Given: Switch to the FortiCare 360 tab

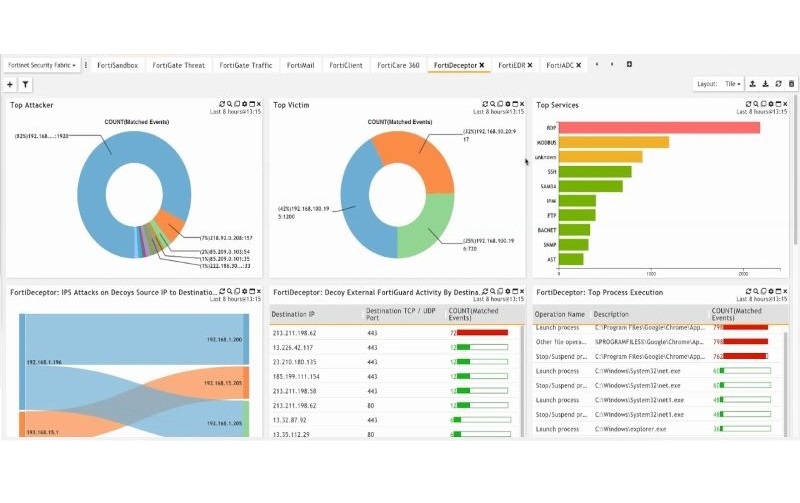Looking at the screenshot, I should click(397, 65).
